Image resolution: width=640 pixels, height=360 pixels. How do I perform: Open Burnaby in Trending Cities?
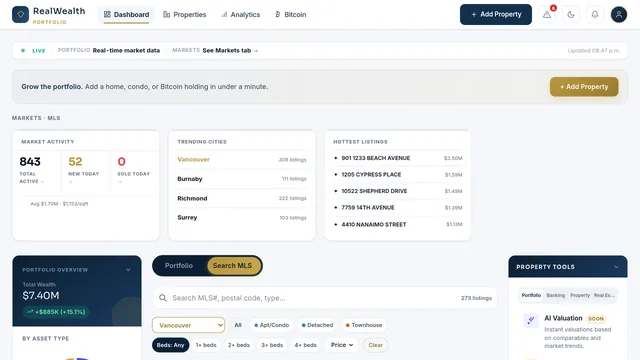pyautogui.click(x=242, y=179)
